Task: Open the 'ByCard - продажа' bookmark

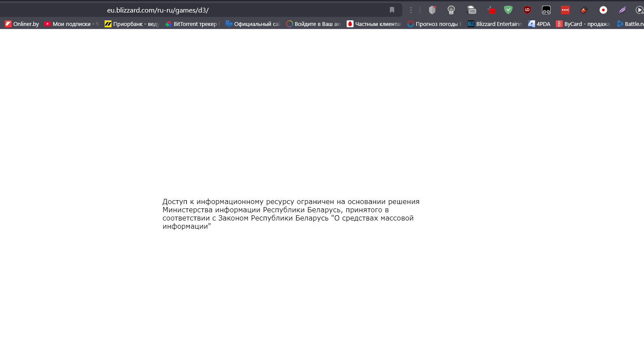Action: coord(583,24)
